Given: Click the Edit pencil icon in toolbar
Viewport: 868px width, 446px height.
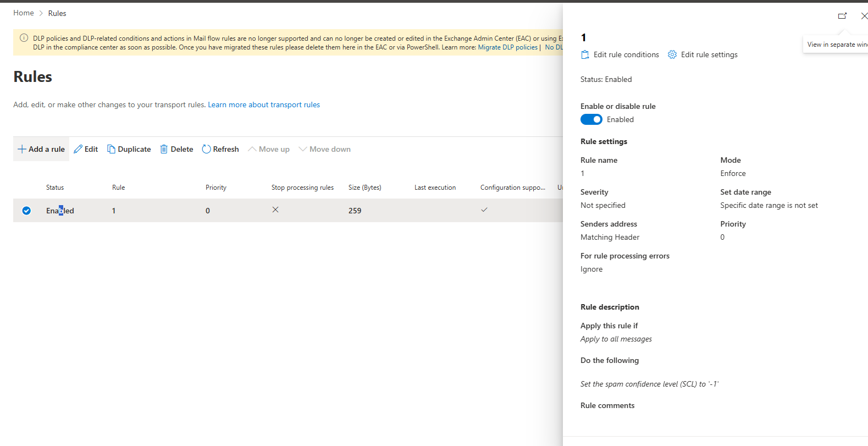Looking at the screenshot, I should (78, 149).
